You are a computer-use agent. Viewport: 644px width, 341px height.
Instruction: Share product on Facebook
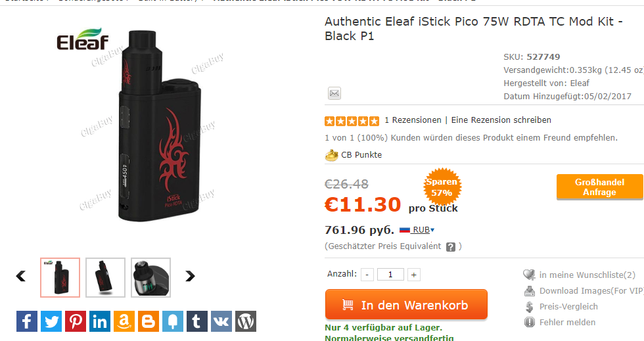coord(27,321)
